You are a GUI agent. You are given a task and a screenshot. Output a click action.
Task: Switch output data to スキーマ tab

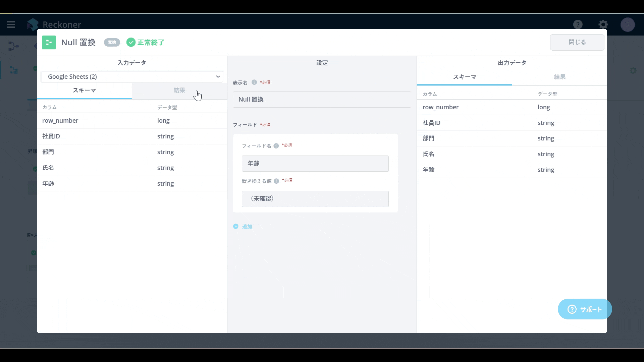click(x=465, y=77)
